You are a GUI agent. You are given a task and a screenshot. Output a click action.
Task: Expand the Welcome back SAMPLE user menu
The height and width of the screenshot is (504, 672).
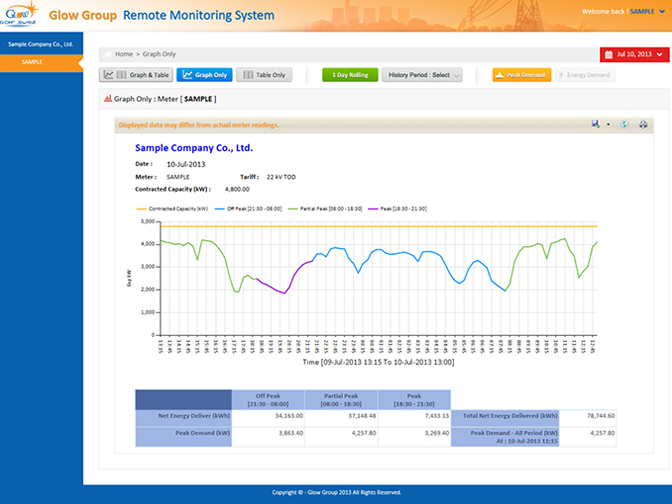click(623, 12)
